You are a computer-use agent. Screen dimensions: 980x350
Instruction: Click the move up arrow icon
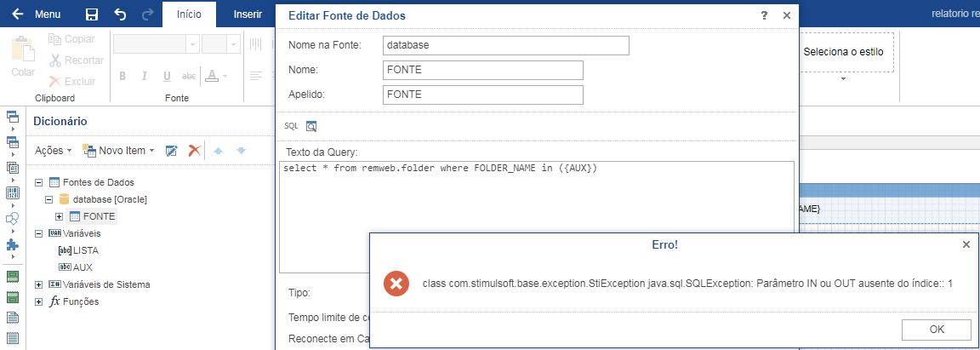coord(218,150)
